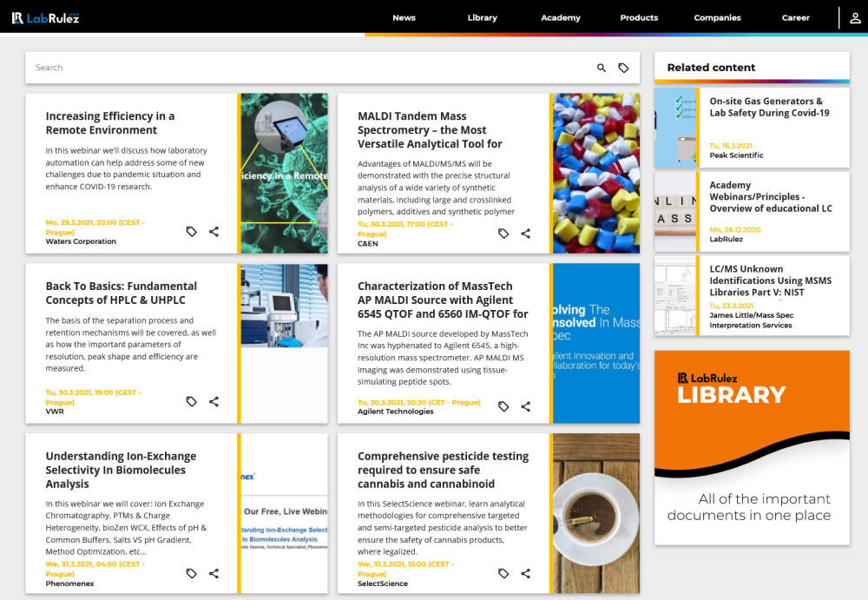
Task: Click the virus image thumbnail on Waters card
Action: (284, 174)
